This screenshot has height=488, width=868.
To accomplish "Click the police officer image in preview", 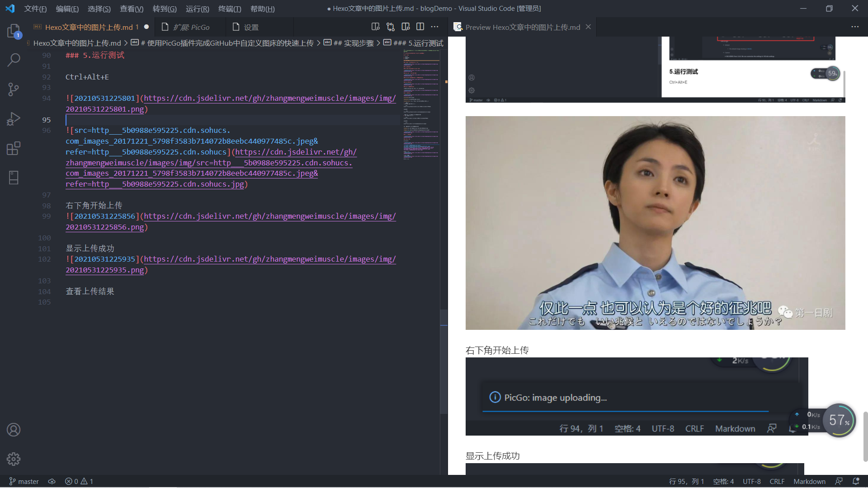I will click(x=655, y=223).
